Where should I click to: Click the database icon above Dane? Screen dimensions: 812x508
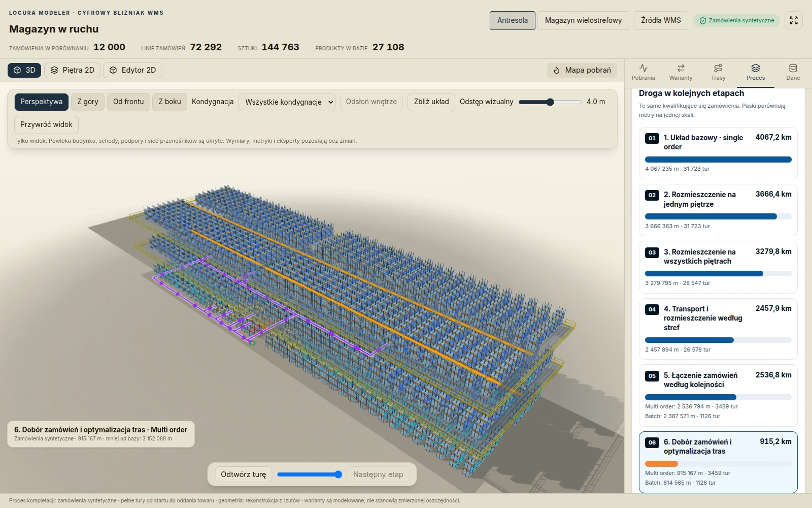coord(793,68)
